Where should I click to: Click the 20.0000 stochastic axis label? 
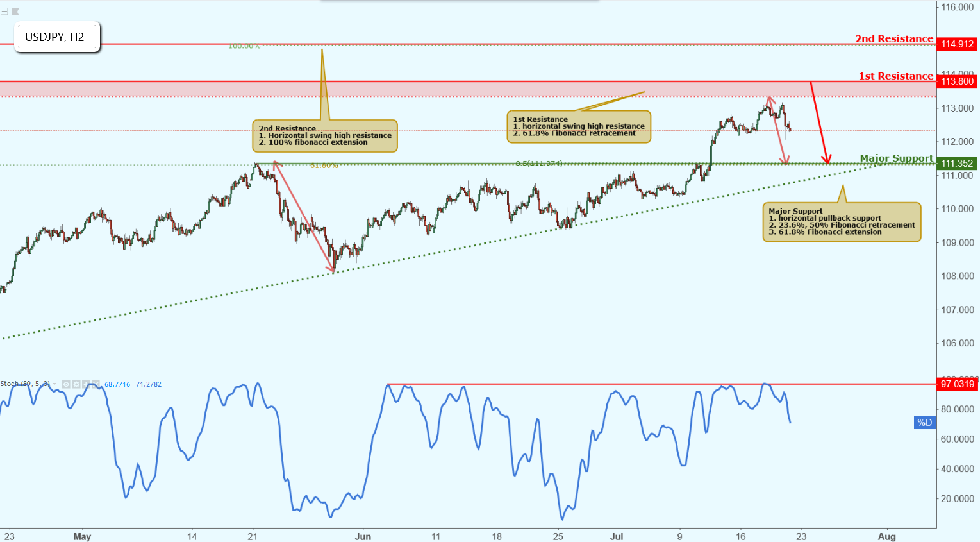click(957, 498)
